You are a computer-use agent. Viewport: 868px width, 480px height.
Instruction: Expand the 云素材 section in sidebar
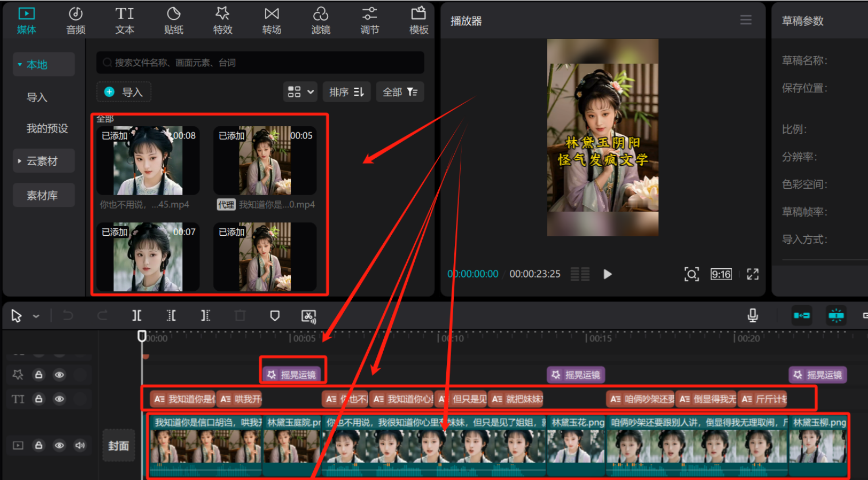coord(20,161)
